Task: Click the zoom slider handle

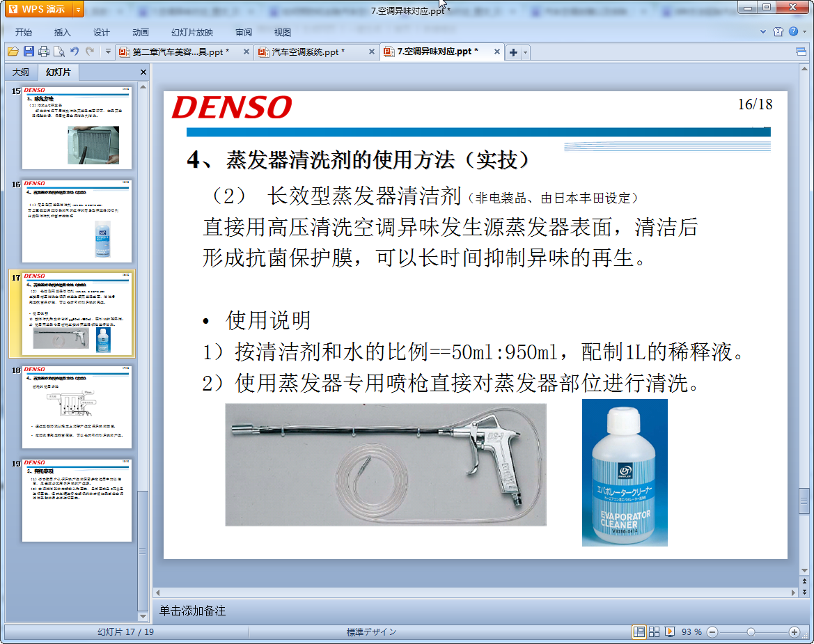Action: (751, 631)
